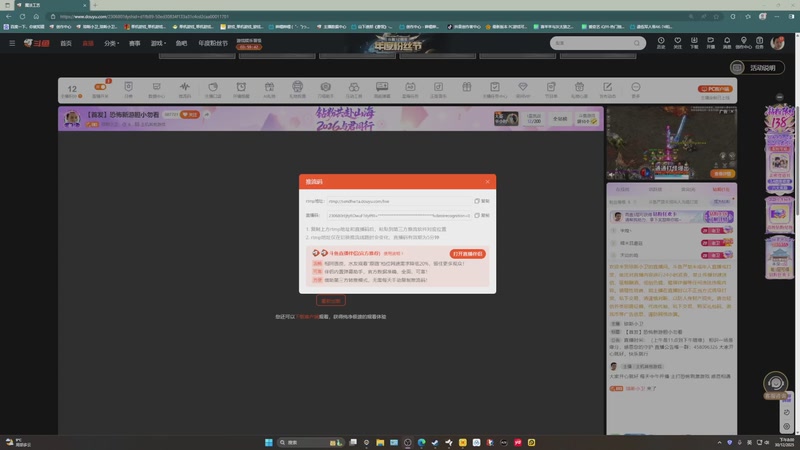
Task: Open the user avatar in the header
Action: pyautogui.click(x=778, y=43)
